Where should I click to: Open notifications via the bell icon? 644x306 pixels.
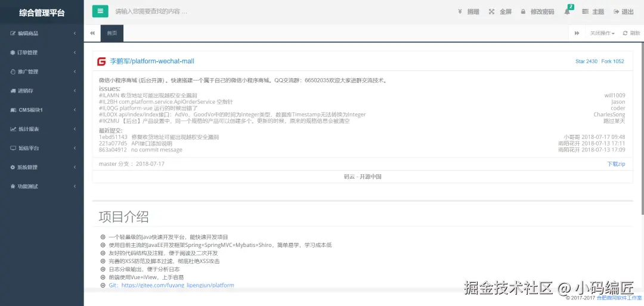tap(567, 12)
